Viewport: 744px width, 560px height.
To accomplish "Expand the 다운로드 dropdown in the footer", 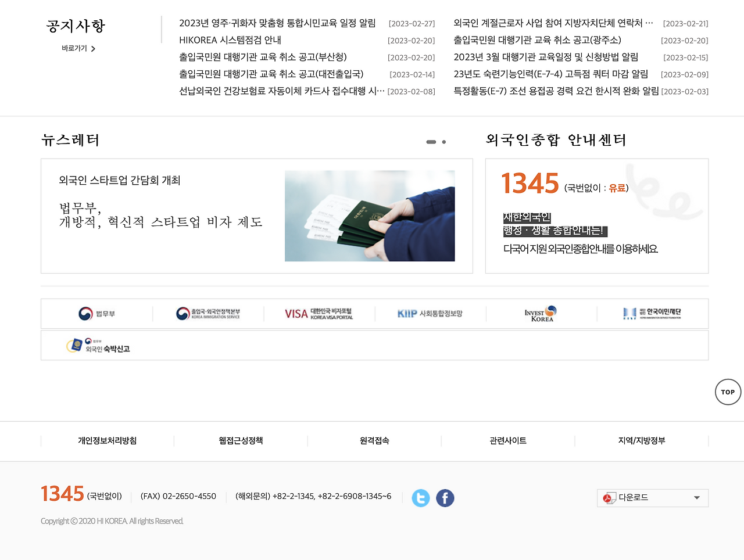I will [x=652, y=498].
